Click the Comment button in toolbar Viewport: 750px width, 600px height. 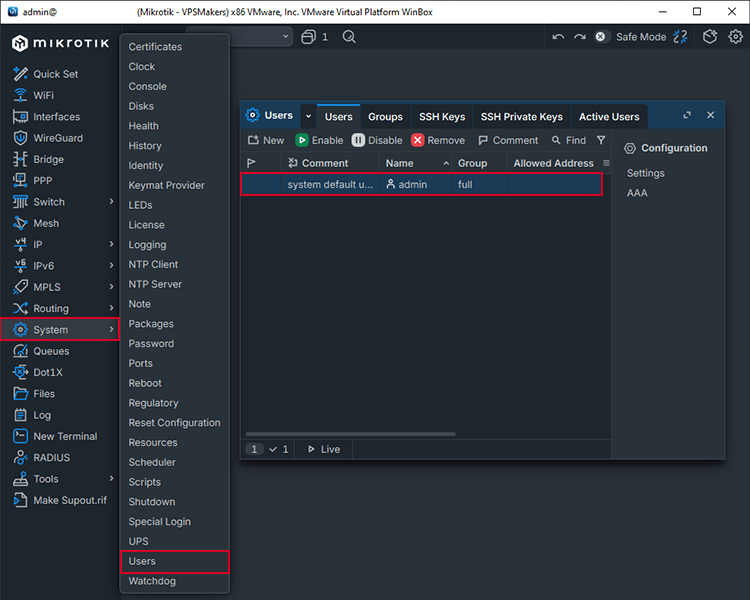[508, 140]
